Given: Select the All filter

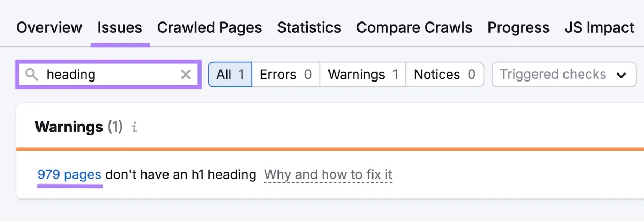Looking at the screenshot, I should coord(230,75).
